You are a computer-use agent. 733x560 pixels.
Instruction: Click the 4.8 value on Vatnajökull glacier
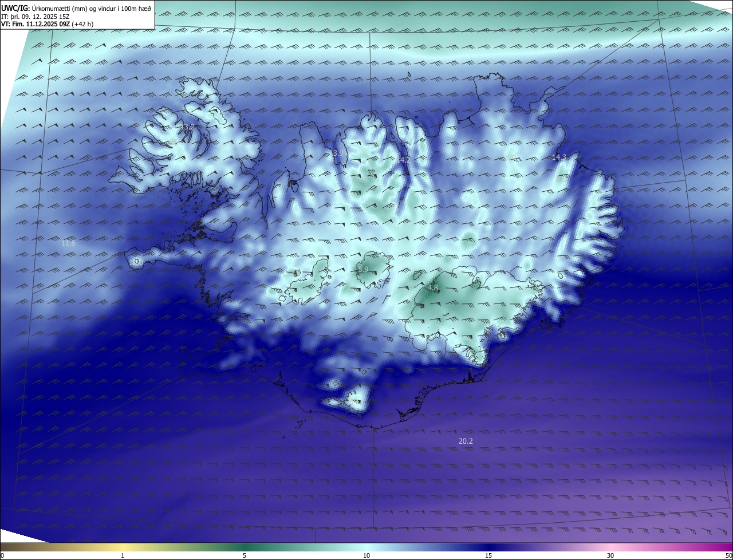tap(433, 288)
